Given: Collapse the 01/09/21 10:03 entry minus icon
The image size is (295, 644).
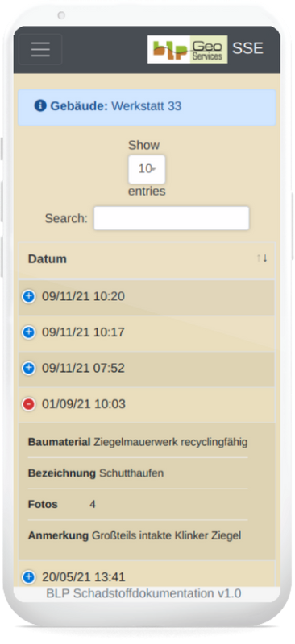Looking at the screenshot, I should click(28, 404).
